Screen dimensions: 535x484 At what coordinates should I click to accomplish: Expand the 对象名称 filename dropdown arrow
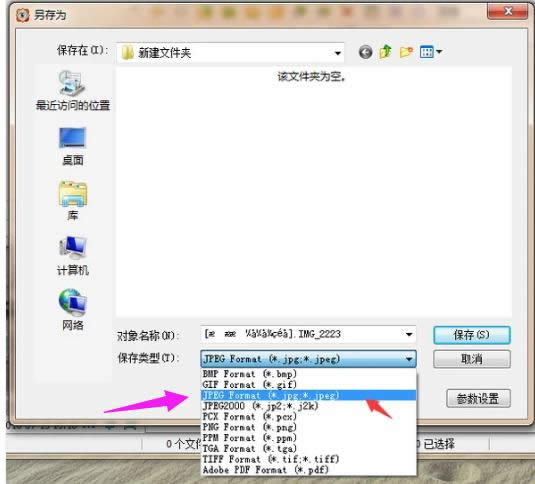[409, 334]
